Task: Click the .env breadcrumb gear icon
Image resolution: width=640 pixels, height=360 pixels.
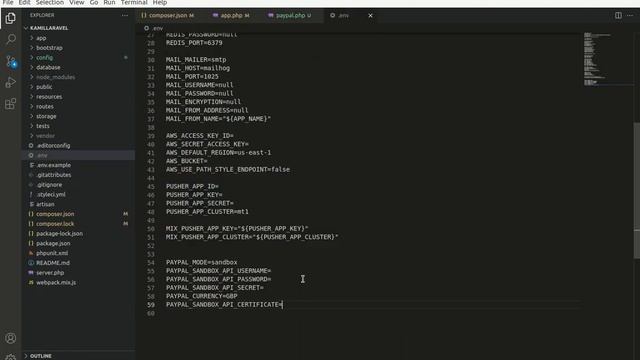Action: point(146,28)
